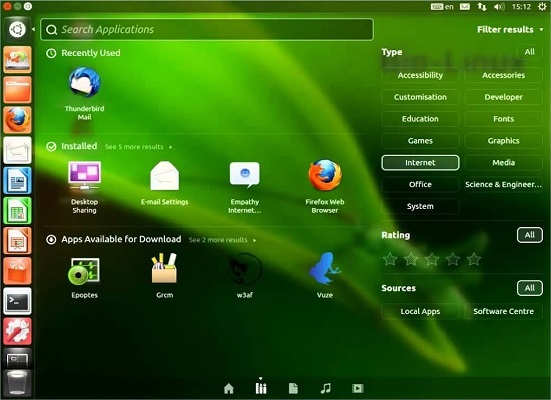Switch to the Files lens
This screenshot has width=551, height=400.
point(293,388)
